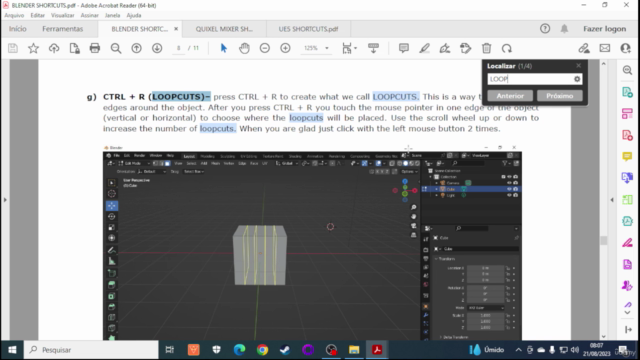Open the find text magnifier icon
The height and width of the screenshot is (360, 640).
click(116, 48)
